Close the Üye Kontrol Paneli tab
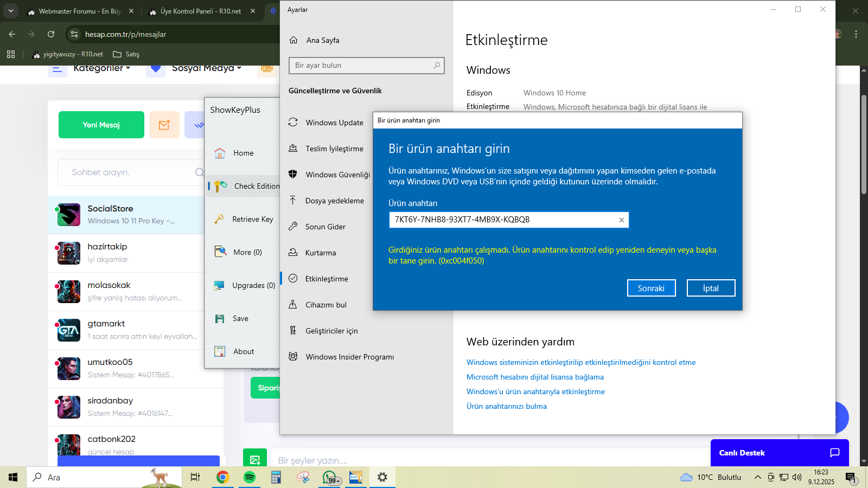 tap(253, 11)
